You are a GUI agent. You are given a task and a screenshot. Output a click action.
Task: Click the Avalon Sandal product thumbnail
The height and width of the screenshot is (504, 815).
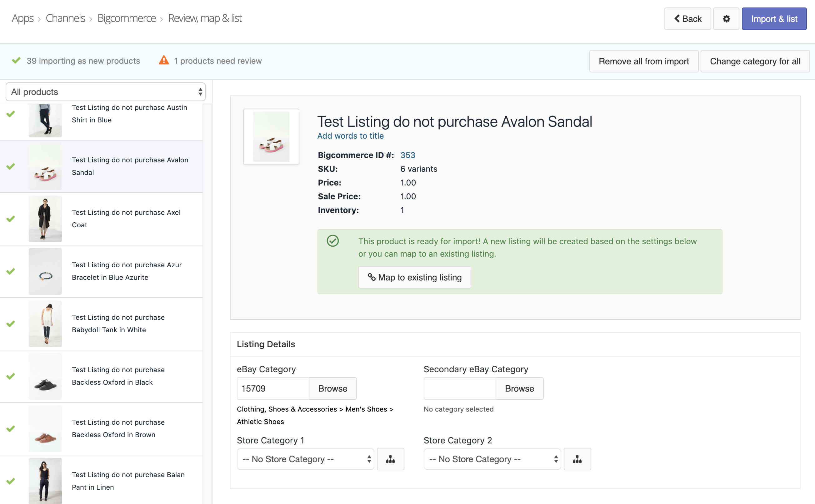pyautogui.click(x=45, y=166)
